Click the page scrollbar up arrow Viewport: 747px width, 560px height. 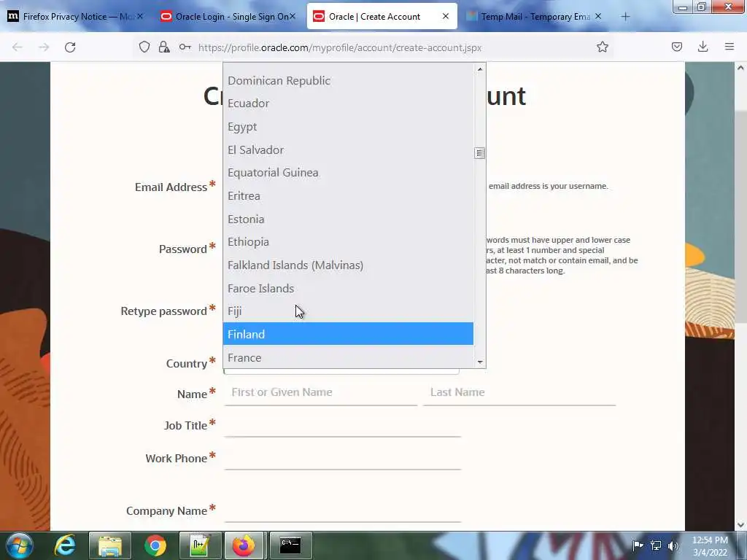(740, 68)
